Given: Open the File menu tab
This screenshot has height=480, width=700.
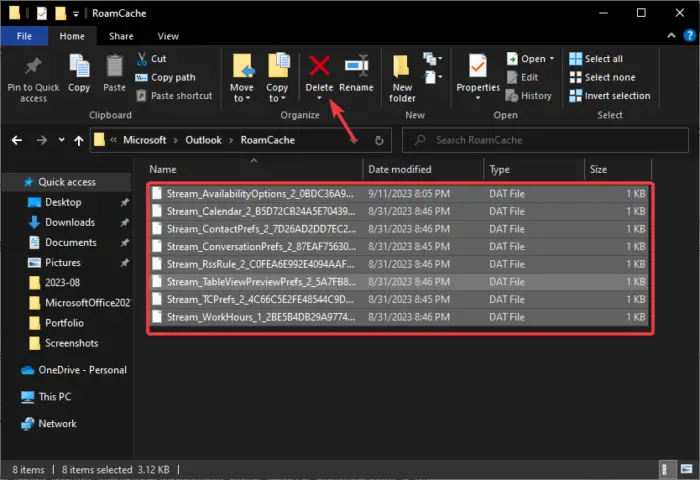Looking at the screenshot, I should [23, 36].
